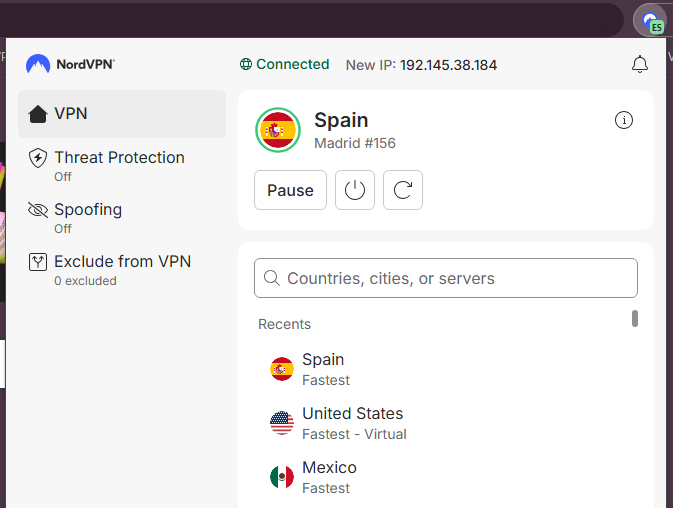
Task: Click the New IP address 192.145.38.184
Action: [x=449, y=65]
